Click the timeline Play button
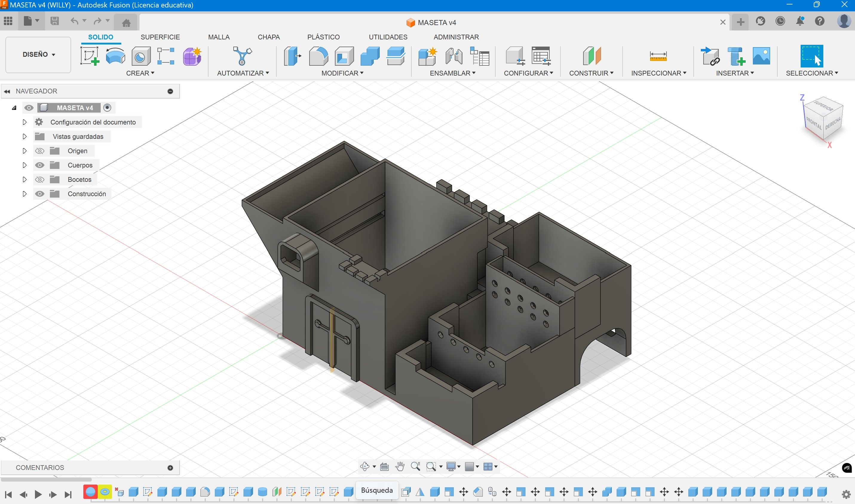The image size is (855, 504). tap(38, 494)
